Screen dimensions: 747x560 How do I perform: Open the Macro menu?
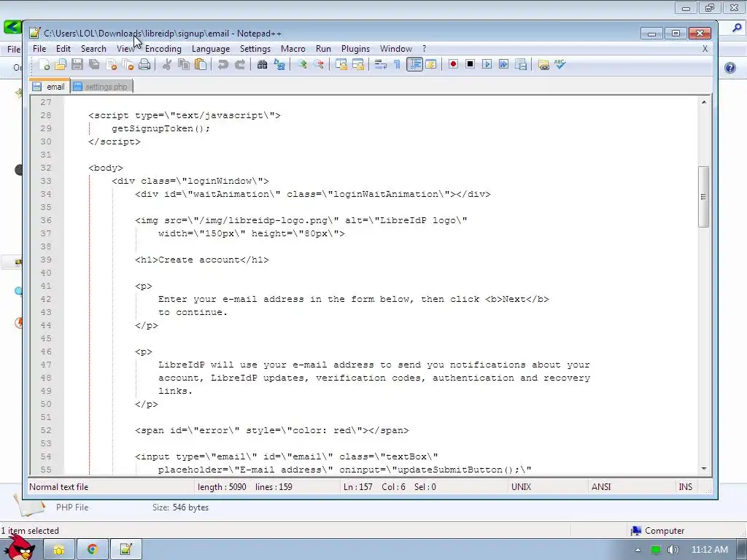pos(293,49)
